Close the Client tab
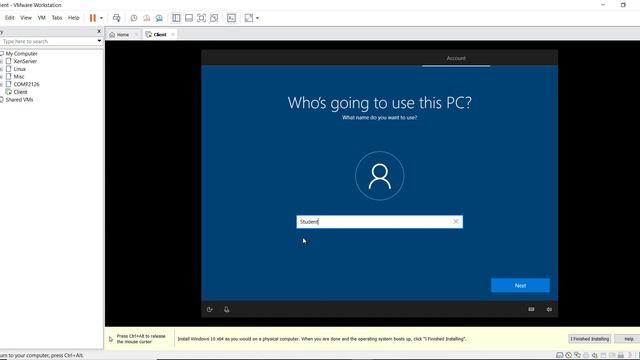 pyautogui.click(x=173, y=35)
